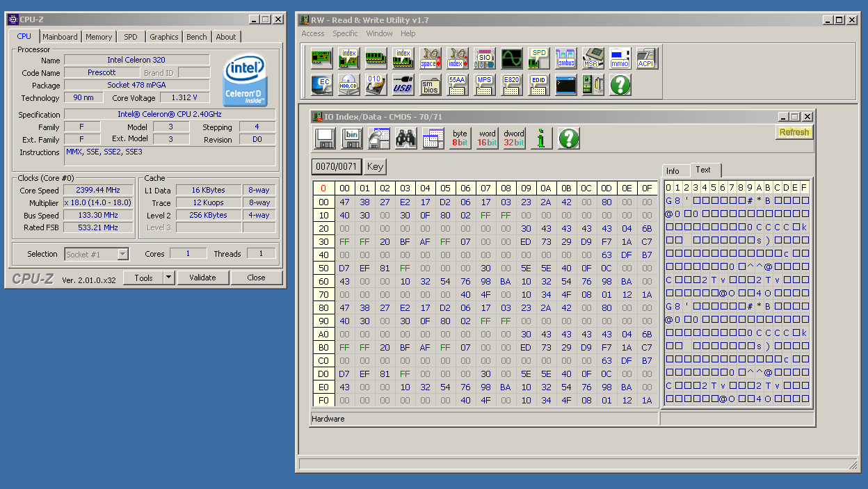Select the 10 row header in hex table
Image resolution: width=868 pixels, height=489 pixels.
pyautogui.click(x=323, y=215)
